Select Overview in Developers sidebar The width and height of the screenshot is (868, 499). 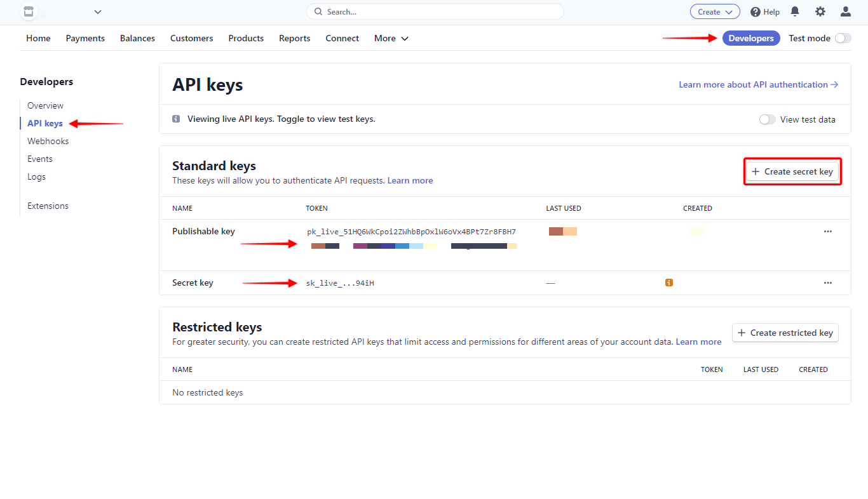coord(46,105)
